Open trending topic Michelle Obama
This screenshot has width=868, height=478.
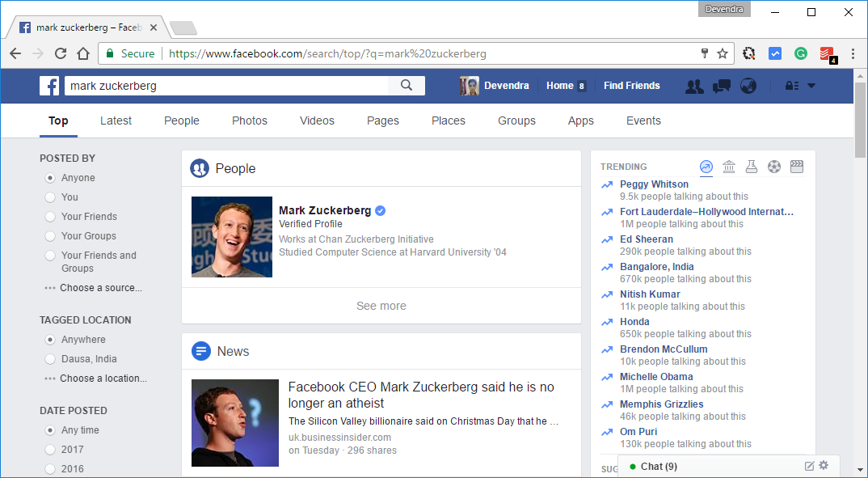pyautogui.click(x=656, y=377)
